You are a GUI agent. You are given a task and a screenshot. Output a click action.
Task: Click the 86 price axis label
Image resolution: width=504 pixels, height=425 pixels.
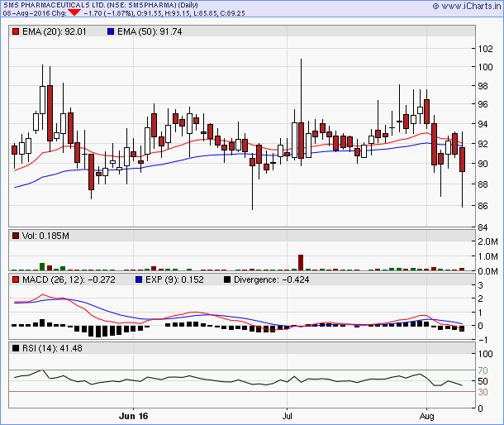pyautogui.click(x=483, y=206)
